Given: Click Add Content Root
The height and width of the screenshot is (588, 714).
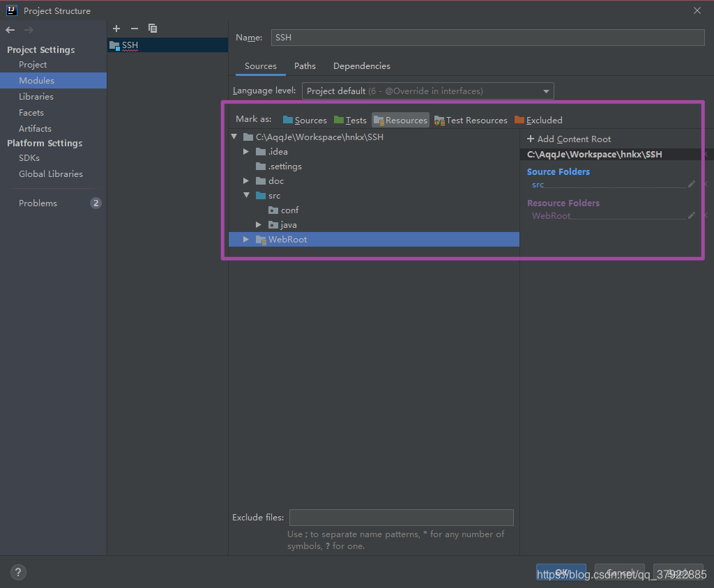Looking at the screenshot, I should (x=569, y=139).
